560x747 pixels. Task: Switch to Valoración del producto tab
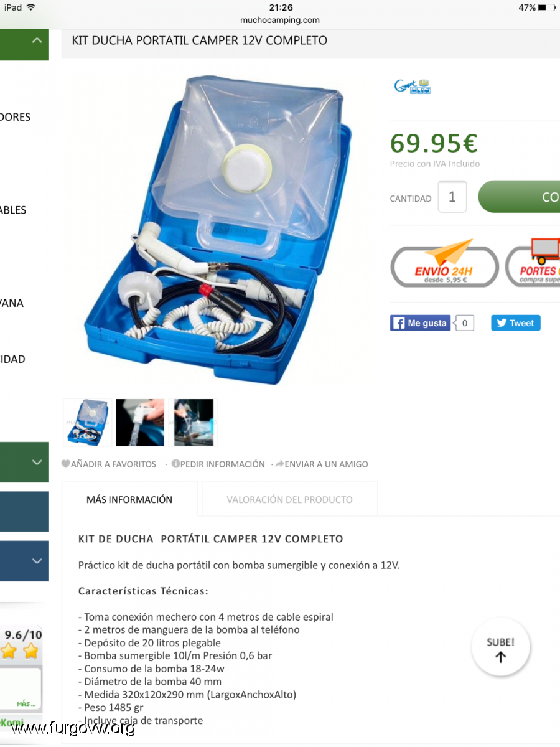[x=290, y=499]
